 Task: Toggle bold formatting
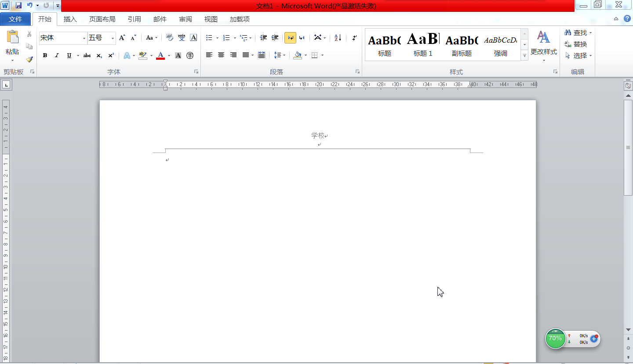click(x=45, y=55)
